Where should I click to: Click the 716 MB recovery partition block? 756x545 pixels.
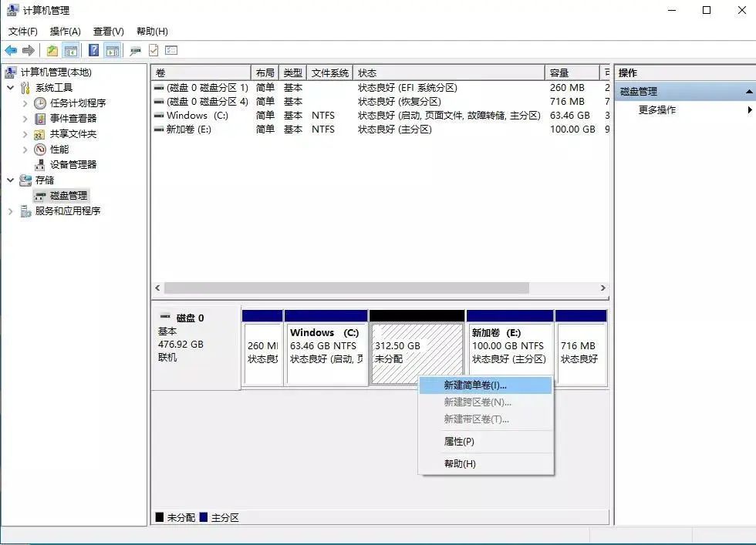click(581, 348)
